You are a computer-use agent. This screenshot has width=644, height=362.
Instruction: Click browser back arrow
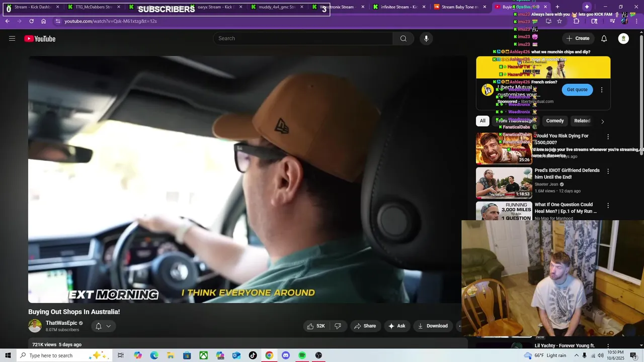click(x=8, y=21)
